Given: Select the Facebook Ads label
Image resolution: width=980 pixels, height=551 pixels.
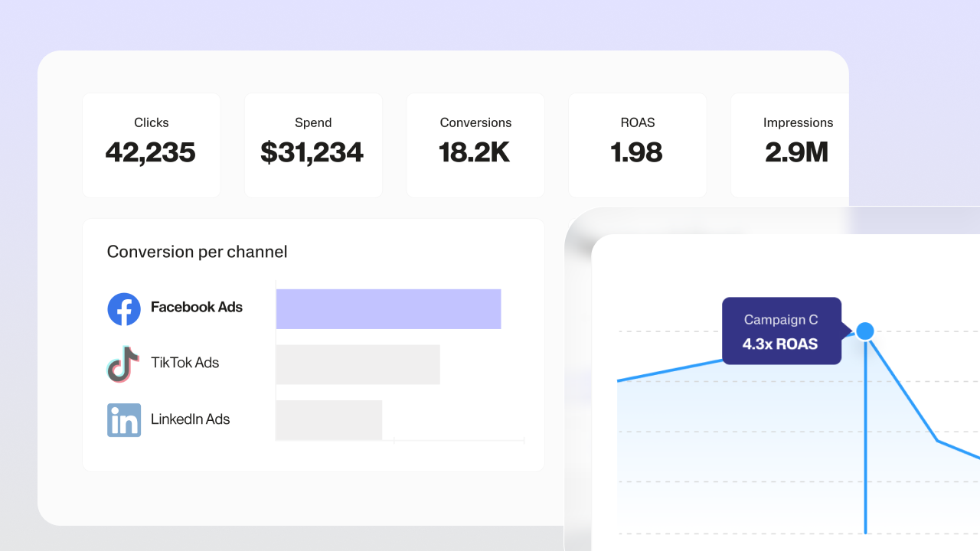Looking at the screenshot, I should click(x=197, y=308).
